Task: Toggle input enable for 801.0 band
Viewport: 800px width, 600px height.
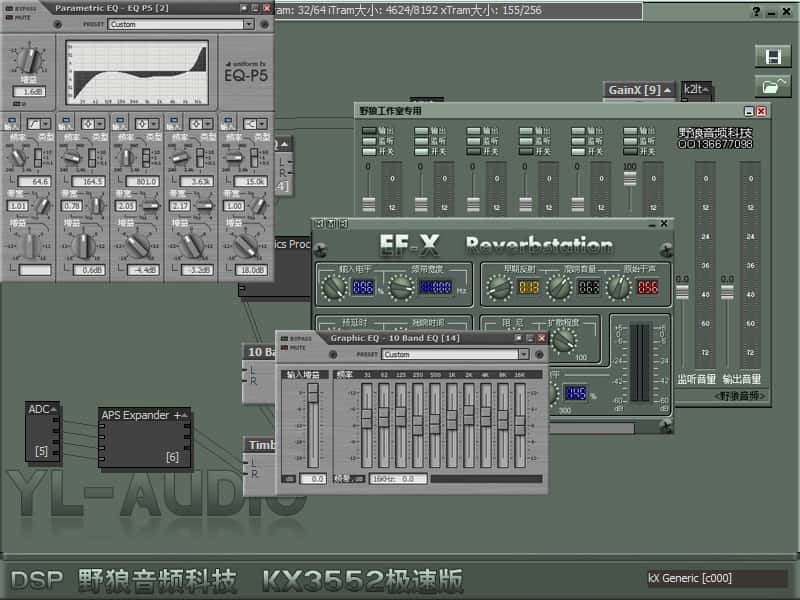Action: [x=119, y=122]
